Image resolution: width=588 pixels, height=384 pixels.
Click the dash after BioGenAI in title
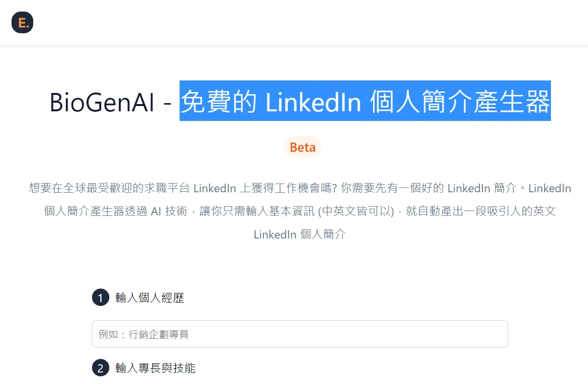(168, 103)
